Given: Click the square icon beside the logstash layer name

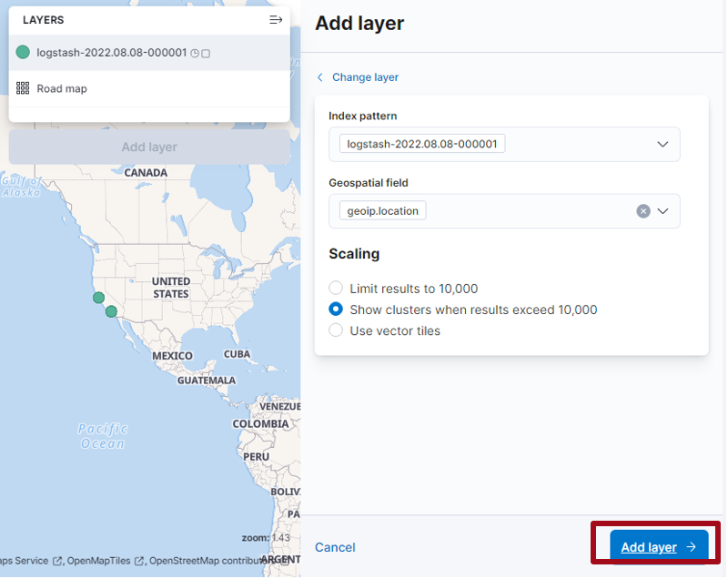Looking at the screenshot, I should (x=206, y=54).
